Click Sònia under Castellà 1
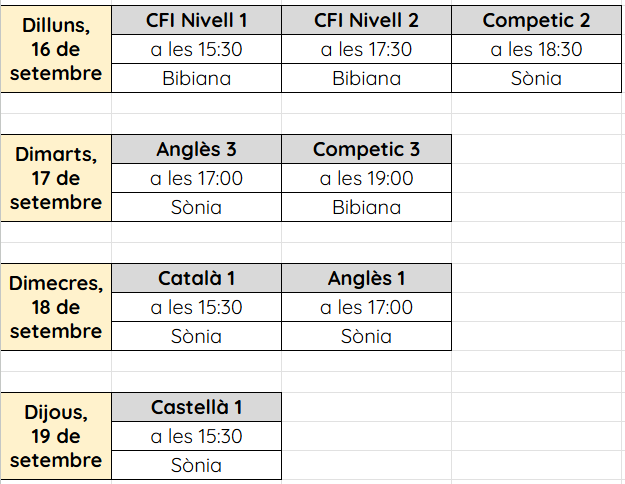 pyautogui.click(x=196, y=465)
